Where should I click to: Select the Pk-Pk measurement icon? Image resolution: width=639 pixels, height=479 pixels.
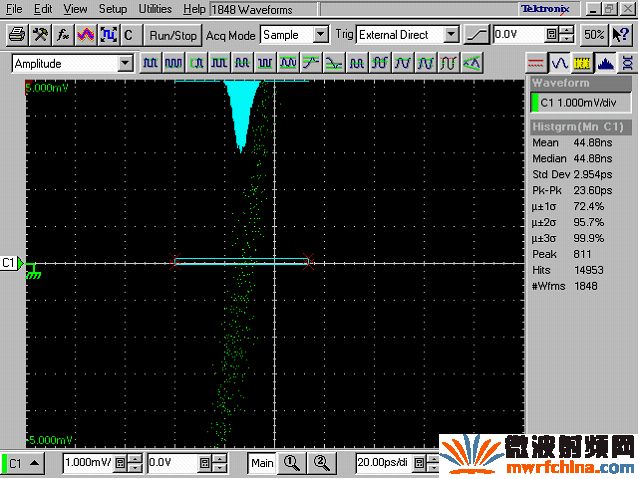coord(288,63)
